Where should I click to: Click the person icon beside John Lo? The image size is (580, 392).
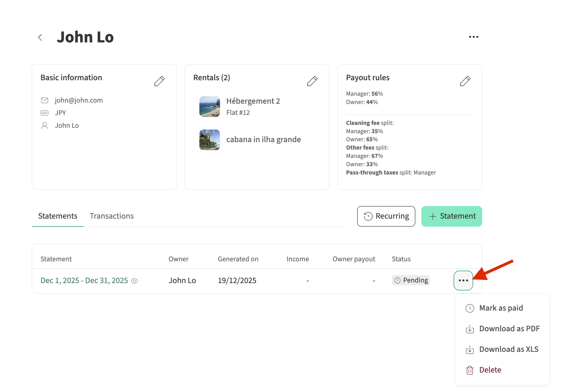[44, 126]
